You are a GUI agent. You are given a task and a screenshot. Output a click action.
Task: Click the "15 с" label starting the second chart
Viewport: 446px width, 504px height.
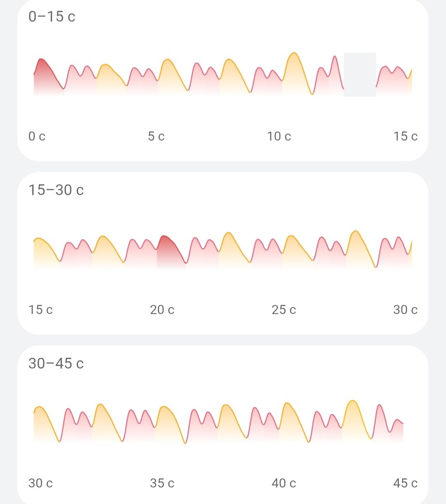click(40, 310)
